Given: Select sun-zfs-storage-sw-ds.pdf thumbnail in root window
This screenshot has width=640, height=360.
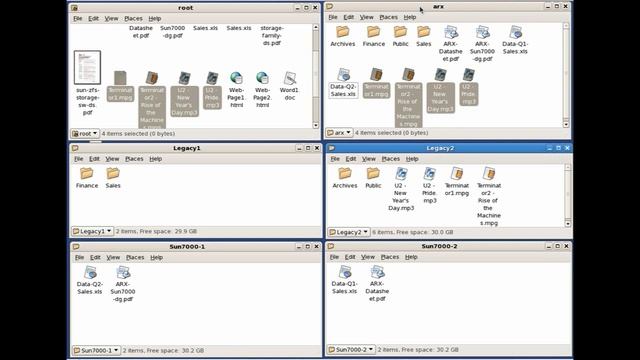Looking at the screenshot, I should pos(87,67).
